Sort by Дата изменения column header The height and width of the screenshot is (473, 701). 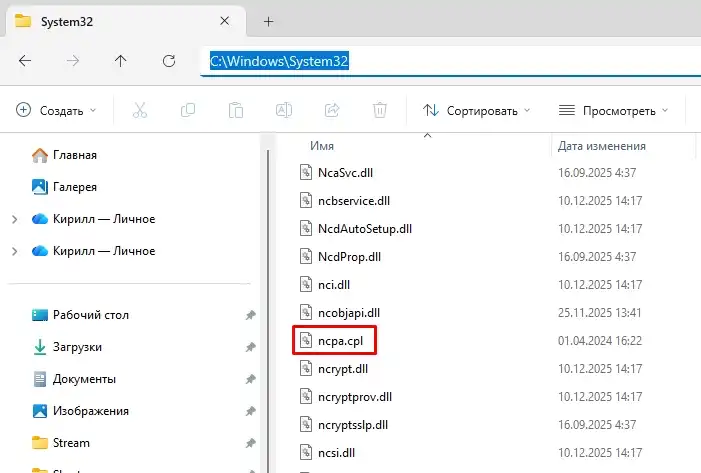[x=601, y=146]
